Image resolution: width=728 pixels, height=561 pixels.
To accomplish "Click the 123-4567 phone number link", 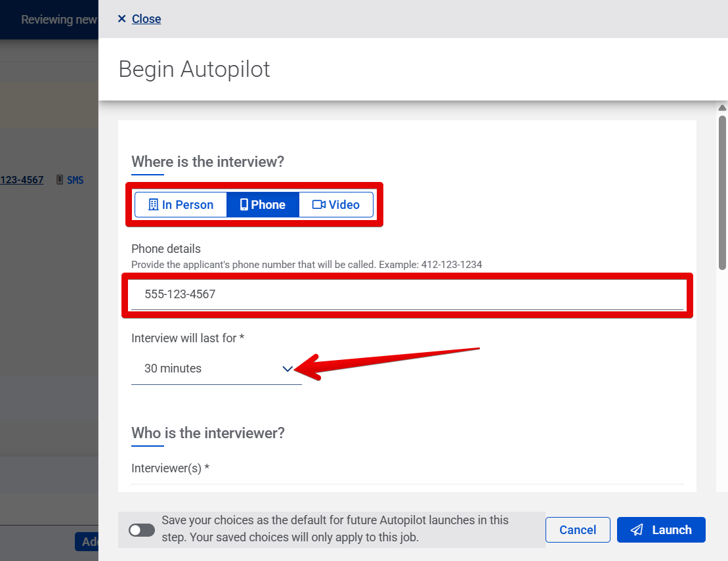I will 22,179.
